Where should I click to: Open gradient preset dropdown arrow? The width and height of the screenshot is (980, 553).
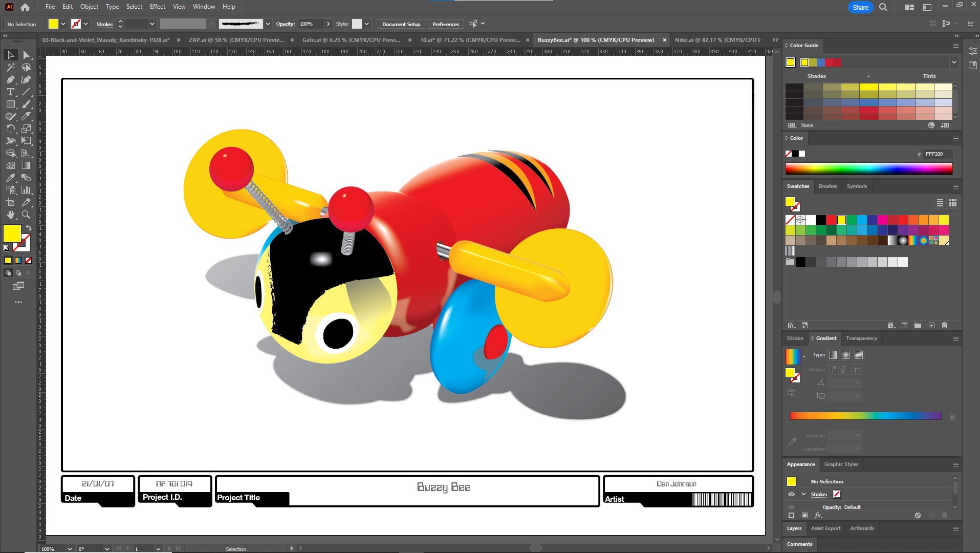click(804, 356)
